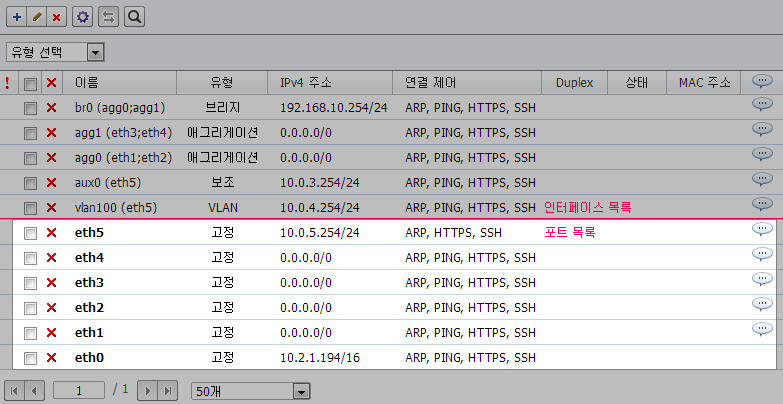The image size is (783, 404).
Task: Click the swap arrows toolbar icon
Action: (108, 17)
